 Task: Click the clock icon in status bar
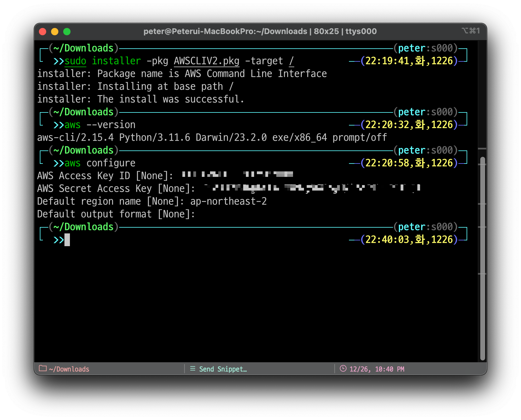pos(343,369)
